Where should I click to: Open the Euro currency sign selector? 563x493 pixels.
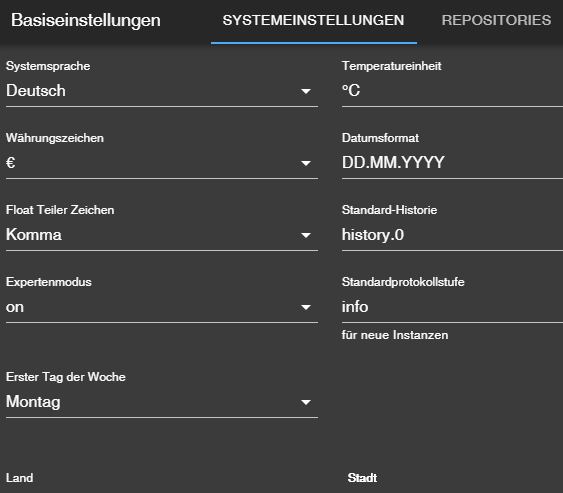click(x=162, y=163)
